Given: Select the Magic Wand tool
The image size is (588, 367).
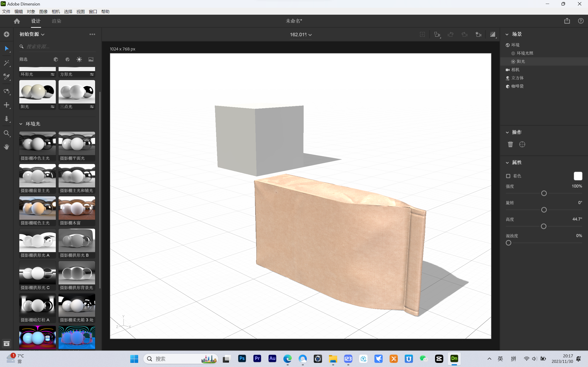Looking at the screenshot, I should pyautogui.click(x=7, y=63).
